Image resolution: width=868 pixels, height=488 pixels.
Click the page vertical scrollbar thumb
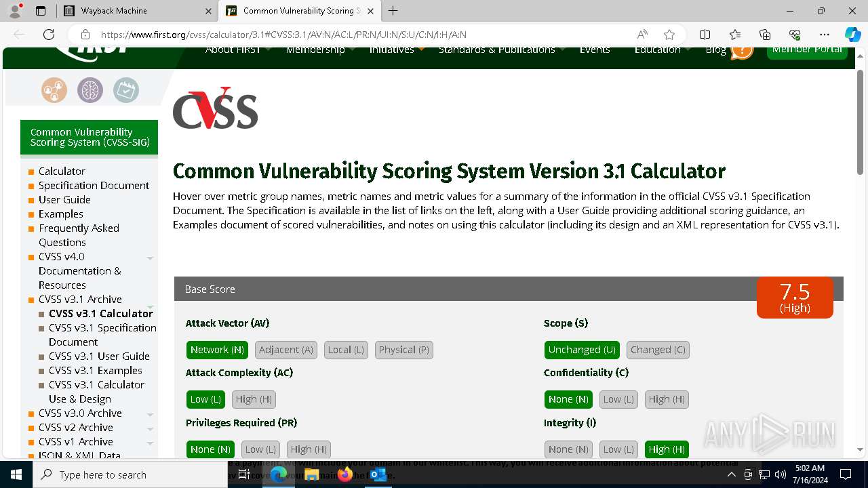click(x=861, y=122)
